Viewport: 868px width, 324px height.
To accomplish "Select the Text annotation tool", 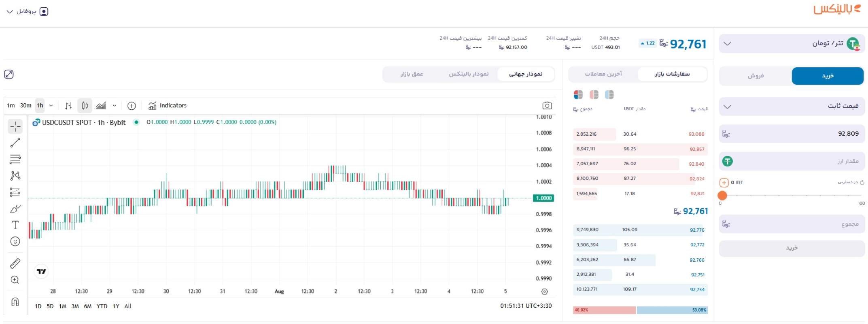I will click(x=15, y=225).
